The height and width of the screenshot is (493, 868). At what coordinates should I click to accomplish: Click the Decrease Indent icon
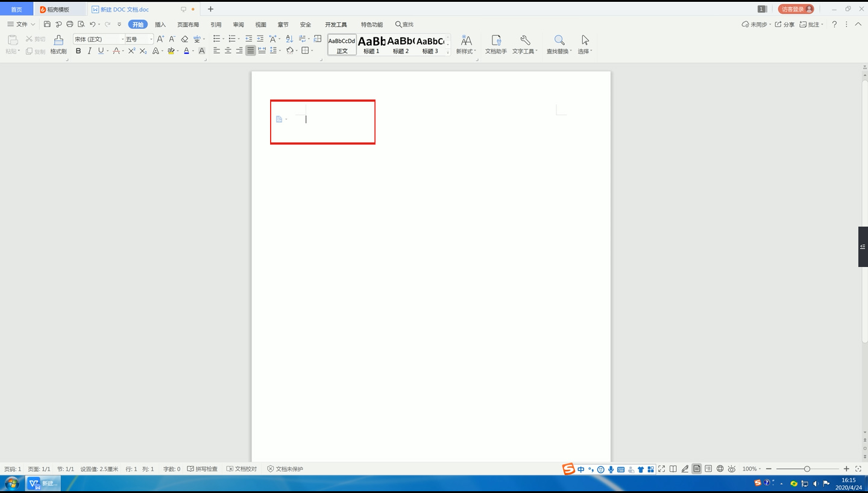(248, 39)
